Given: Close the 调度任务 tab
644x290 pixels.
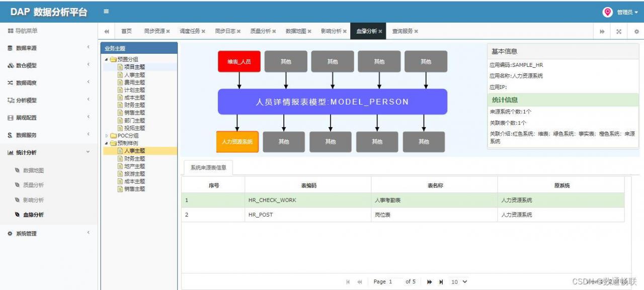Looking at the screenshot, I should 203,31.
